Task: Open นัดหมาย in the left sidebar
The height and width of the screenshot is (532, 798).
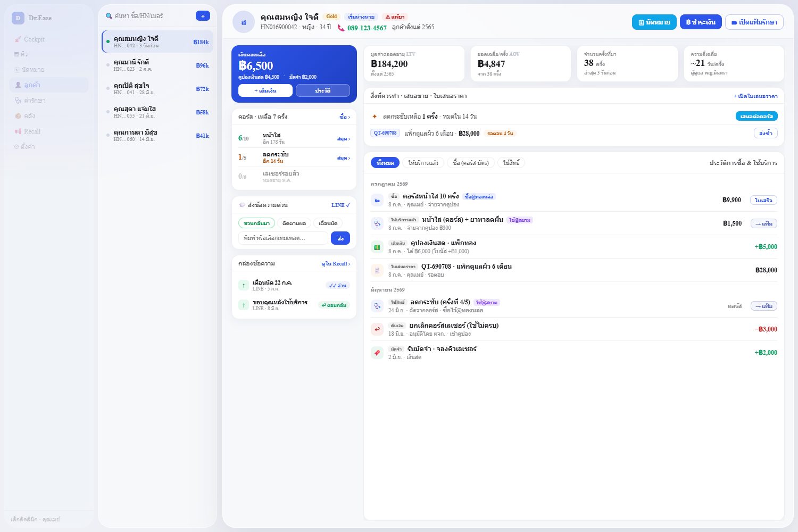Action: (x=49, y=70)
